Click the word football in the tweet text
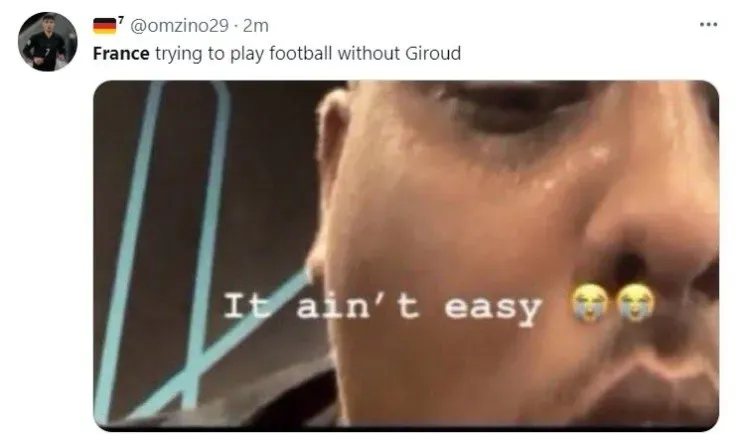740x434 pixels. click(x=301, y=53)
